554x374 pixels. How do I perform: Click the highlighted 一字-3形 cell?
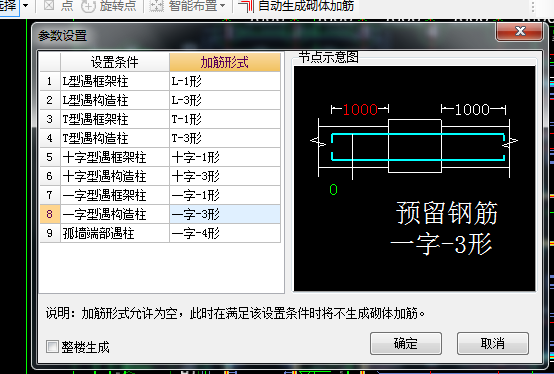(225, 214)
